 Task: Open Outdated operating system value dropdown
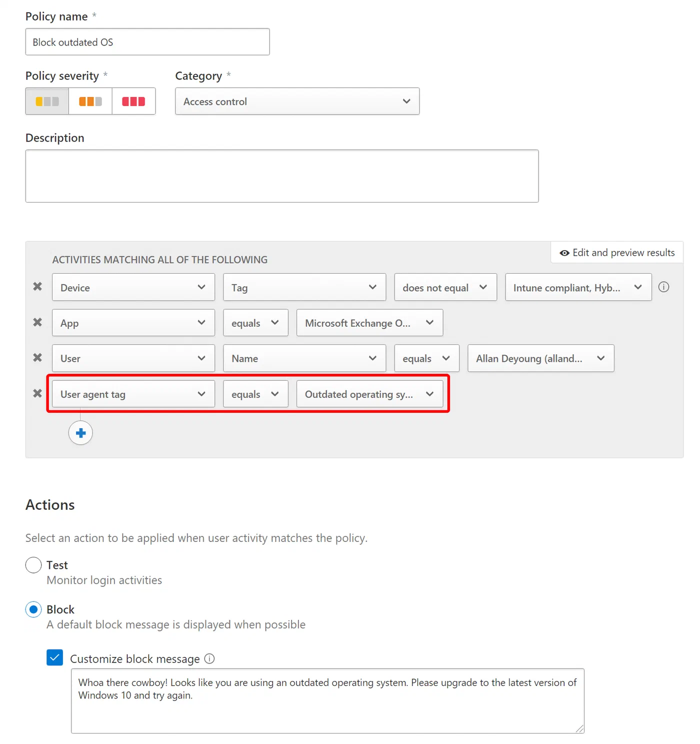(x=369, y=394)
